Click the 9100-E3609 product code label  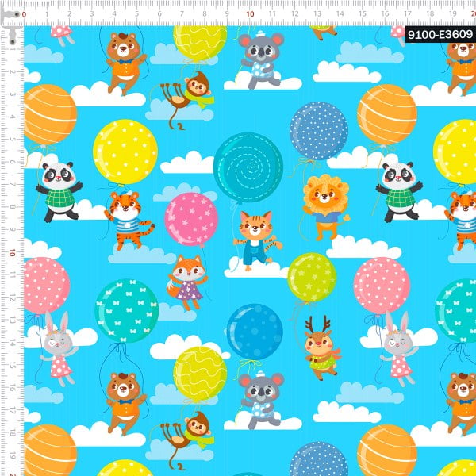pyautogui.click(x=440, y=34)
